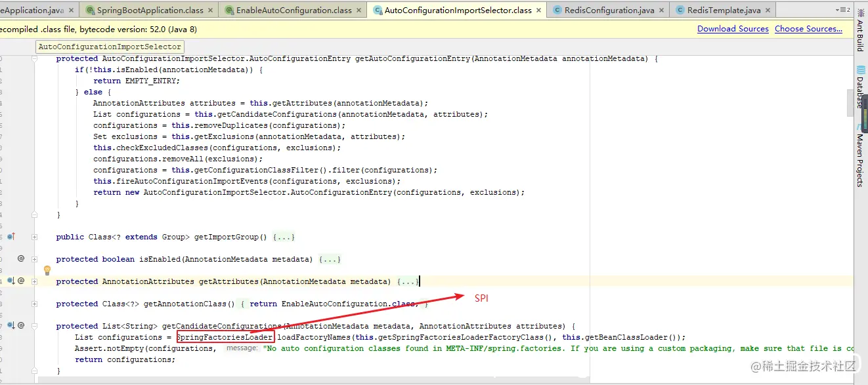Click the 'configurations.removeAll(exclusions);' line
Image resolution: width=868 pixels, height=385 pixels.
point(177,159)
